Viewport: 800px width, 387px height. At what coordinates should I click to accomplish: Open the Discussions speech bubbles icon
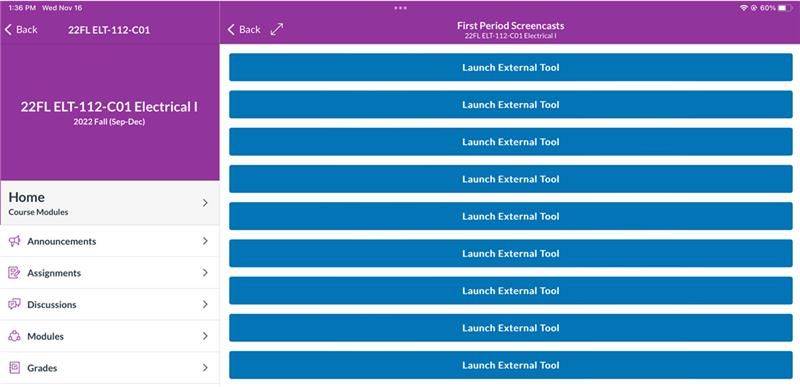pos(14,304)
